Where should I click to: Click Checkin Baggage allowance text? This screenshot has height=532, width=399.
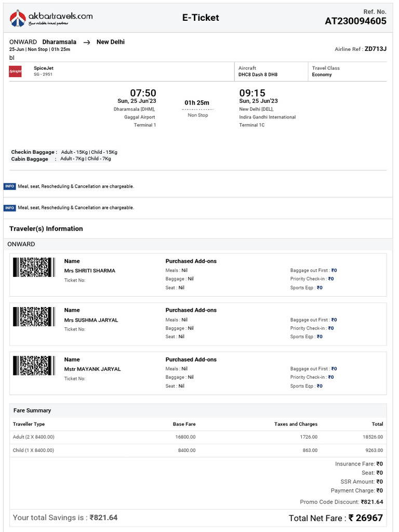[x=64, y=152]
